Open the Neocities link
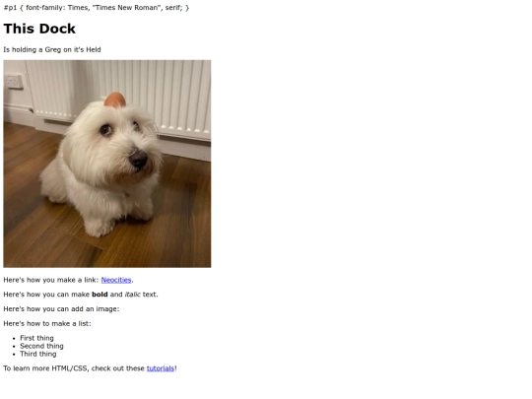The image size is (532, 399). [116, 280]
